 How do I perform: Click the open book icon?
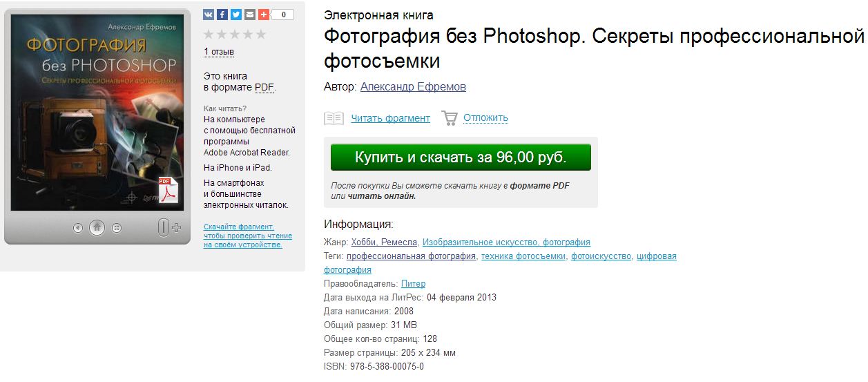coord(334,118)
